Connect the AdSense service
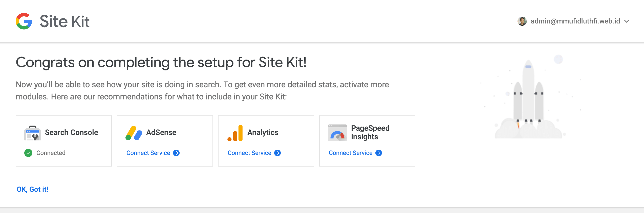The image size is (644, 213). coord(148,153)
